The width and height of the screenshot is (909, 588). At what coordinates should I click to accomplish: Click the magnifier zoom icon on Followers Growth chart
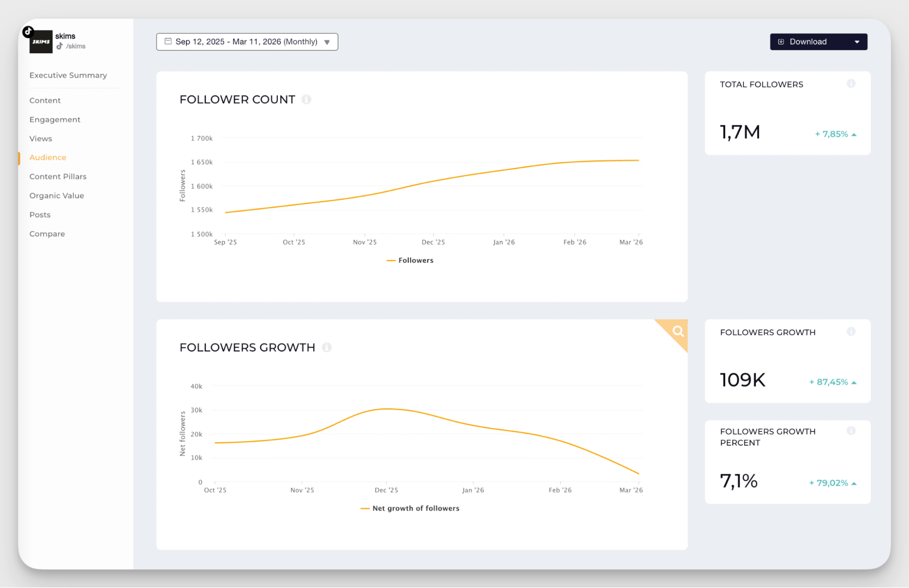click(x=678, y=332)
